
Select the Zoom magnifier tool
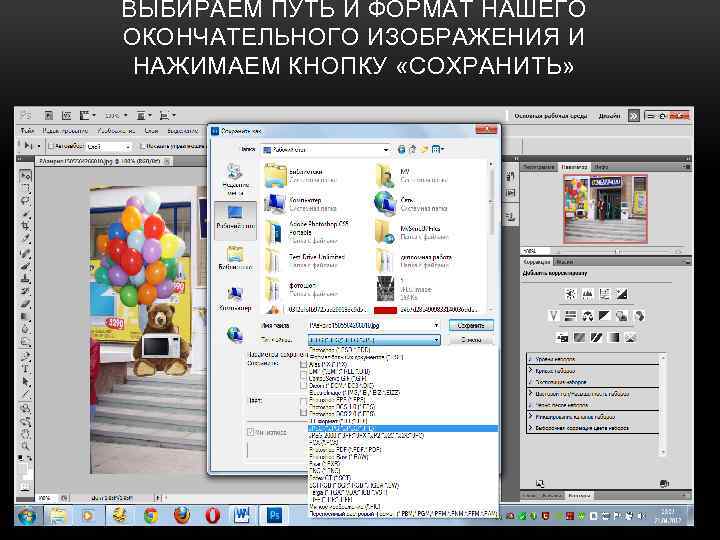tap(25, 445)
